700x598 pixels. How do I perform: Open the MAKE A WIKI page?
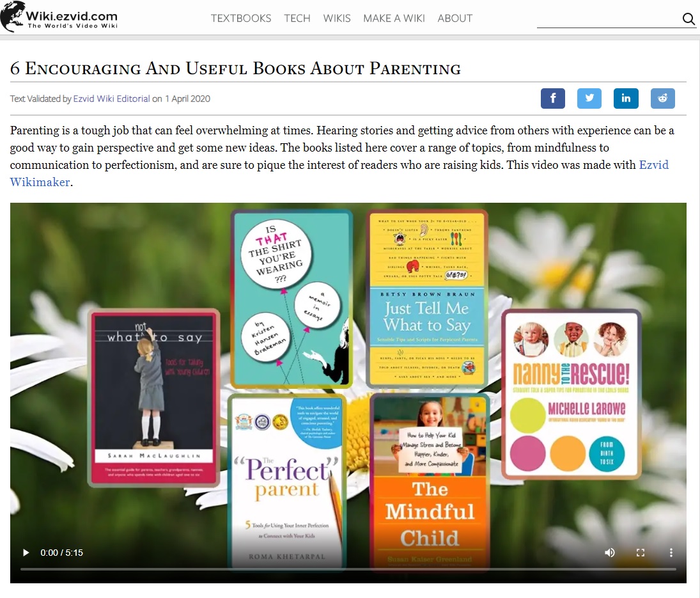tap(394, 19)
